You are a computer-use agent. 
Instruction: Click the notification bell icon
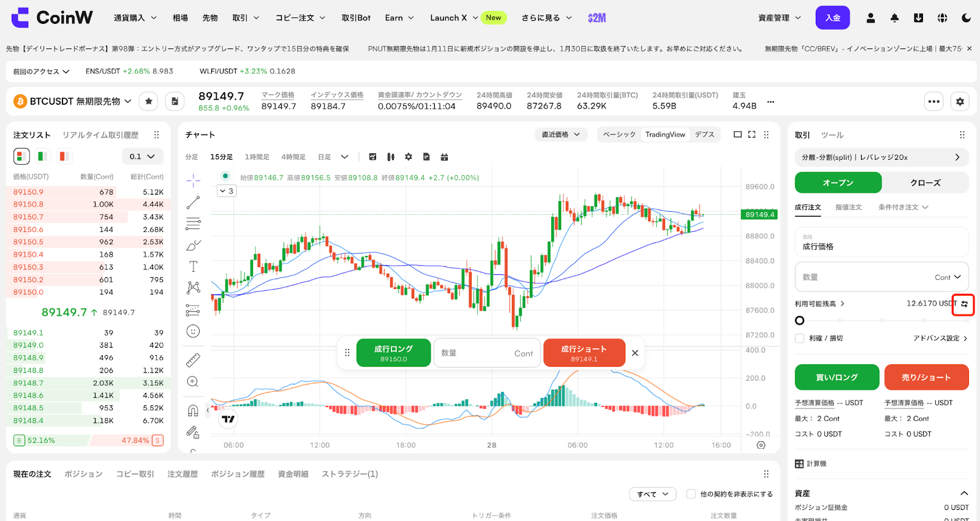coord(894,18)
